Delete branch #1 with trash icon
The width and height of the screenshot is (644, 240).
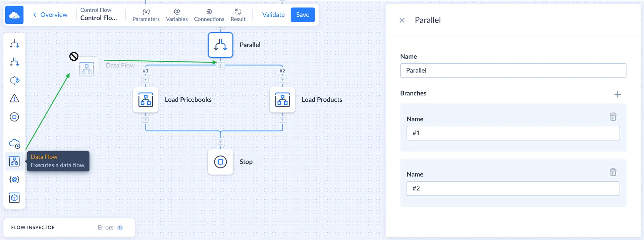[613, 117]
